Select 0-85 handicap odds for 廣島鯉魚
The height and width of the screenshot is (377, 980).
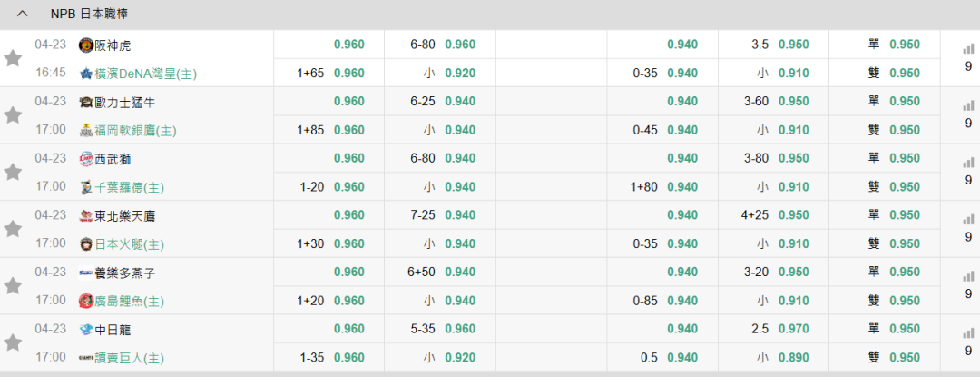(x=682, y=300)
